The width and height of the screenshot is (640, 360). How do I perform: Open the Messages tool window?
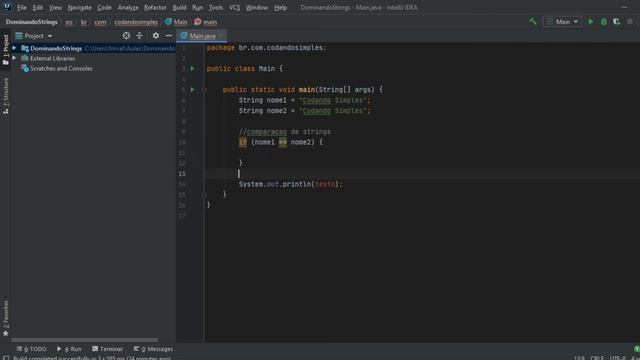pos(153,349)
